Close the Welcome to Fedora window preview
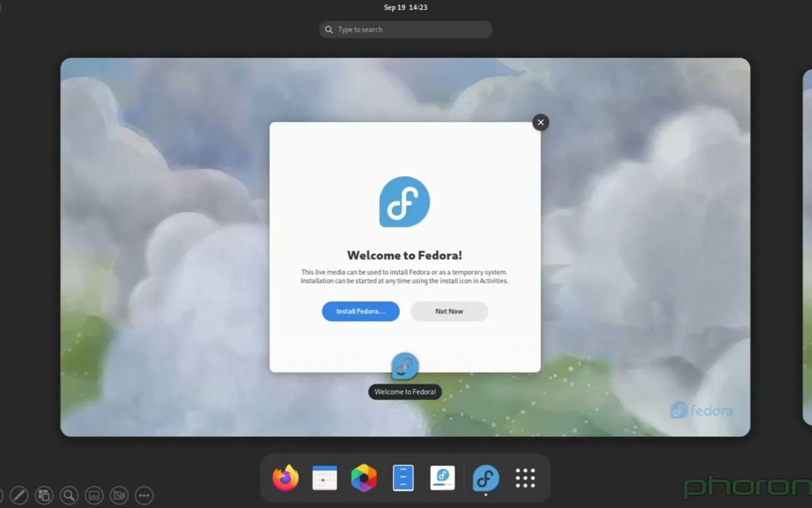812x508 pixels. 540,122
